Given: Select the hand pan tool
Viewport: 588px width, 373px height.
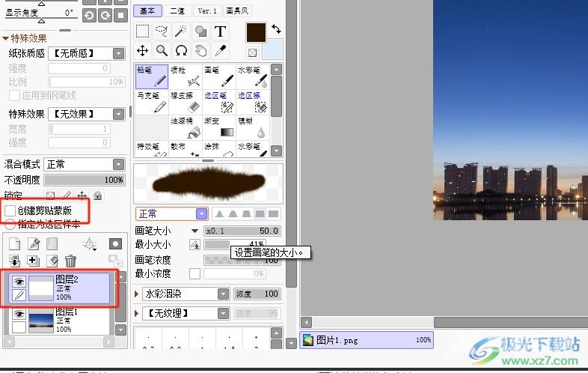Looking at the screenshot, I should [200, 50].
